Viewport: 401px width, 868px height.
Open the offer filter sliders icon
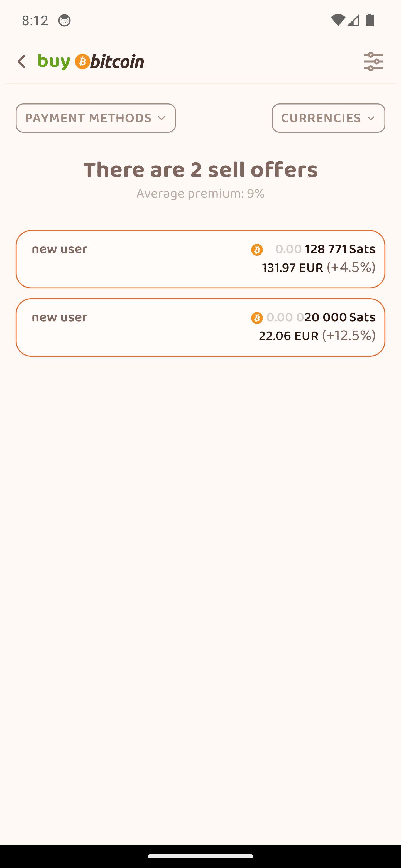[x=373, y=62]
